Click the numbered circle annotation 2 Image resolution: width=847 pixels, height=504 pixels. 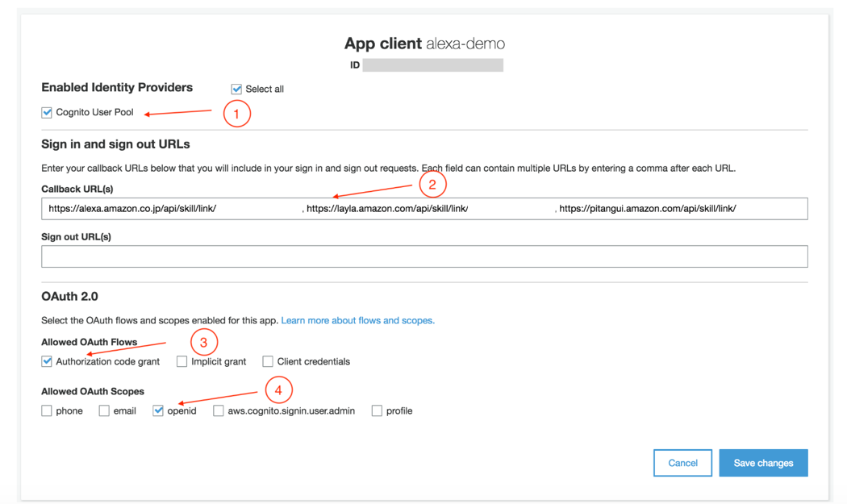(x=432, y=185)
